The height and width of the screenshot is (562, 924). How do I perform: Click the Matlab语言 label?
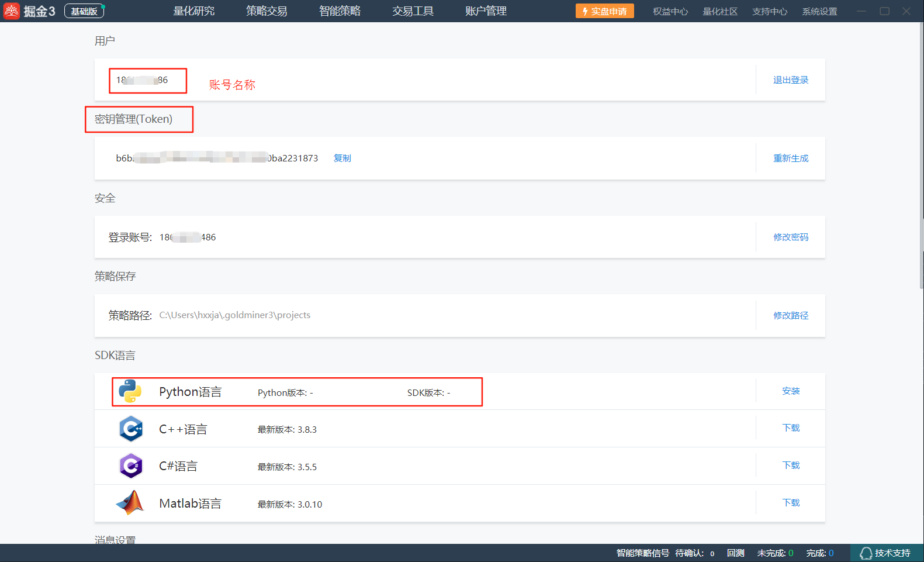click(190, 504)
